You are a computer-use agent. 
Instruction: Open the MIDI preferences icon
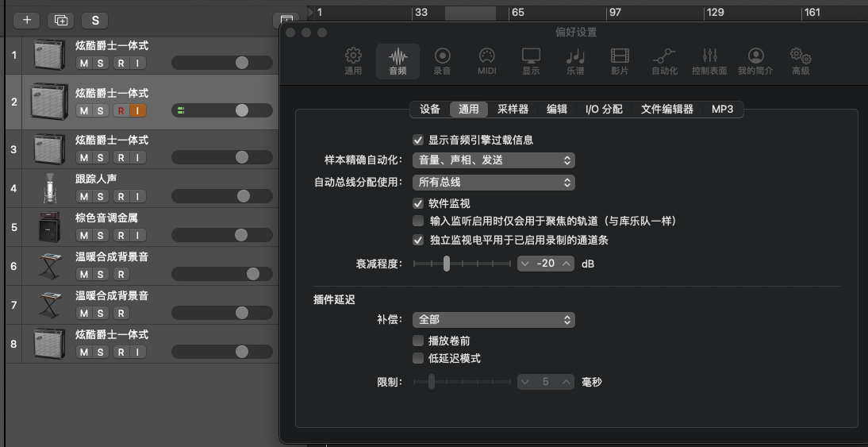pos(486,61)
